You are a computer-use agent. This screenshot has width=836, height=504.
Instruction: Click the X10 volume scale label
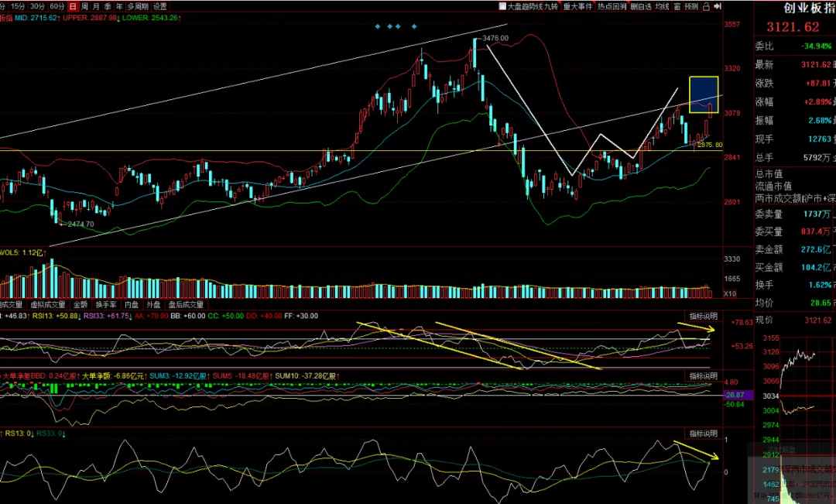tap(730, 294)
